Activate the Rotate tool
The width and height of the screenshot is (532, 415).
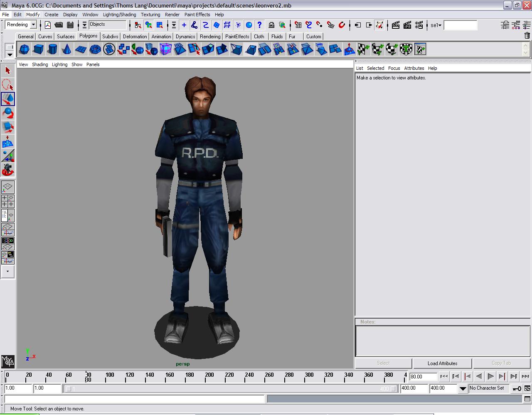point(7,113)
